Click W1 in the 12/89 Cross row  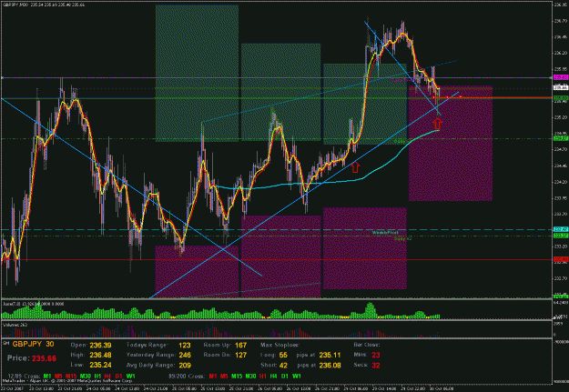(130, 377)
